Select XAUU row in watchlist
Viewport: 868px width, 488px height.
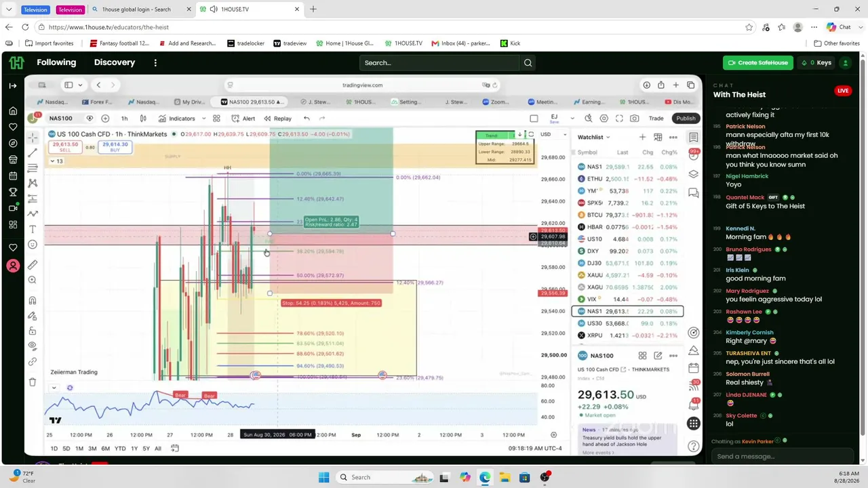pos(627,275)
